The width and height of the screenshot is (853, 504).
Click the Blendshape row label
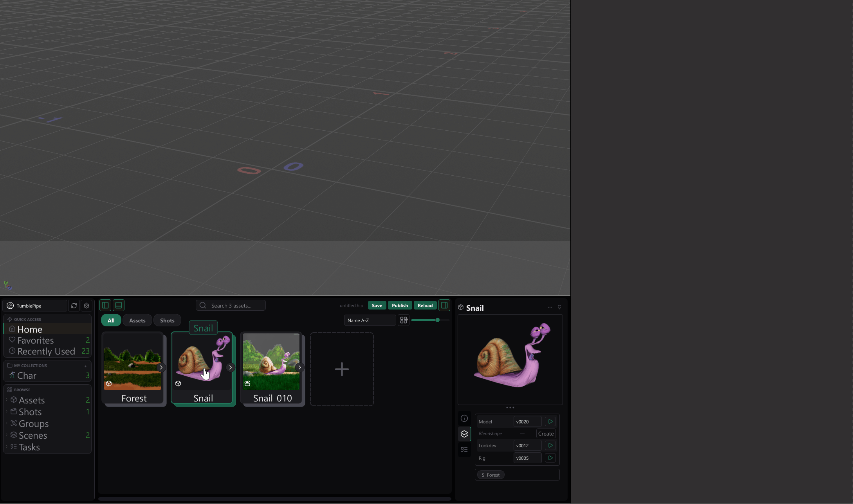click(x=490, y=434)
